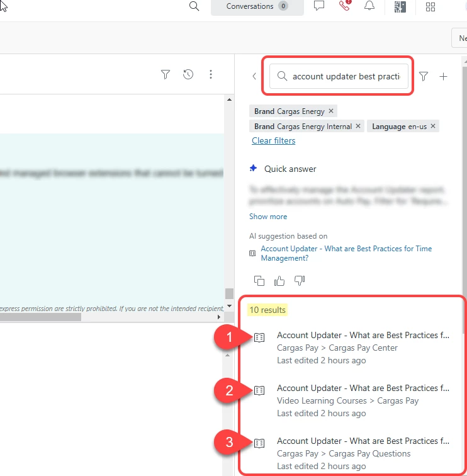The width and height of the screenshot is (467, 476).
Task: Click article icon for Cargas Pay Center result
Action: [x=259, y=337]
